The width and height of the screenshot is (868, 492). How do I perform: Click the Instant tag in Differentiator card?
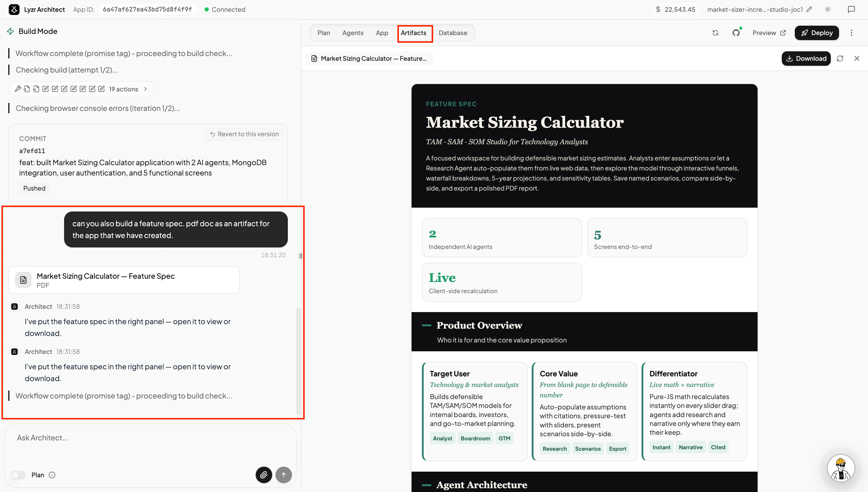tap(661, 447)
